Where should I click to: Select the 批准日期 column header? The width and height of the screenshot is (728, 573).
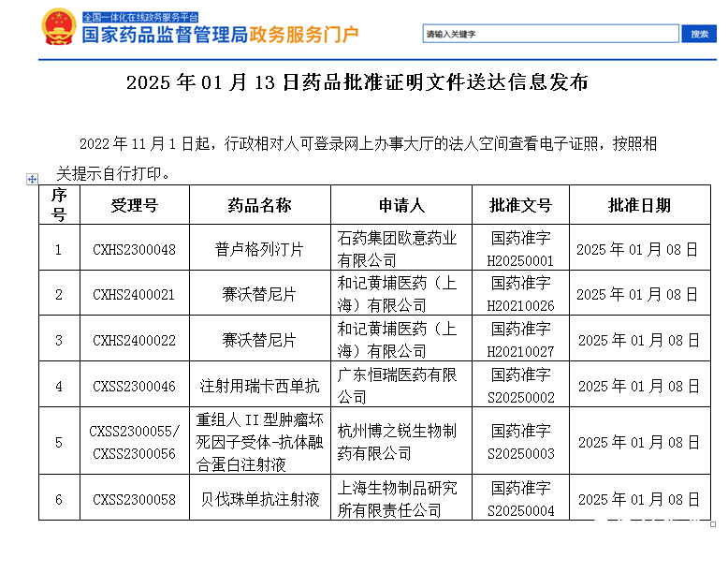click(x=640, y=205)
